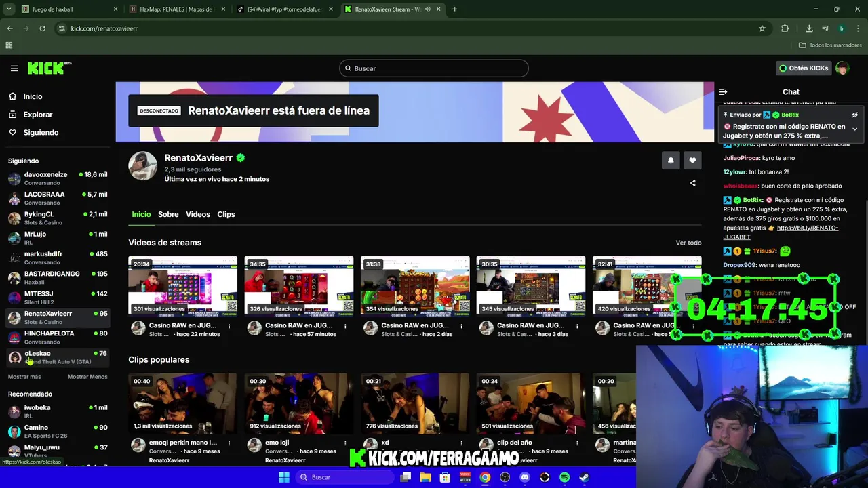Open recommended channel iwobeka
Screen dimensions: 868x488
click(58, 411)
